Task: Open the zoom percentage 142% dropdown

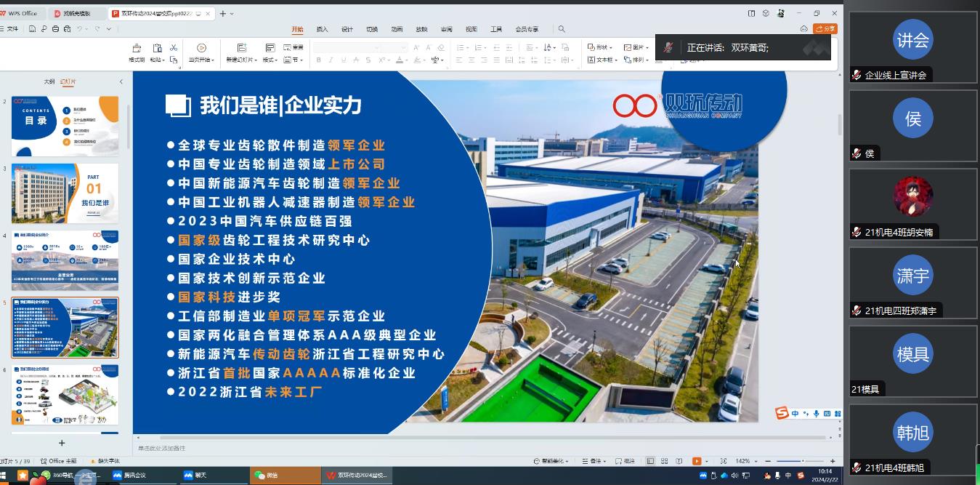Action: 746,461
